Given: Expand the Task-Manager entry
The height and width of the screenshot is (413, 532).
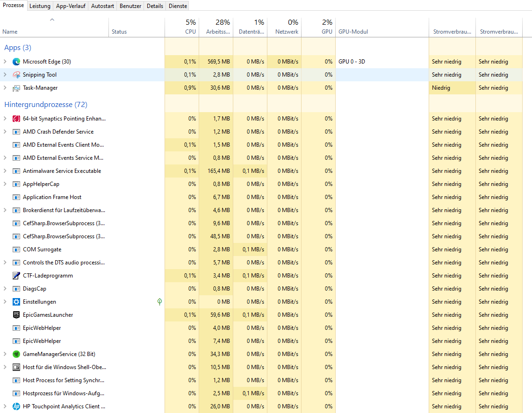Looking at the screenshot, I should click(x=5, y=88).
